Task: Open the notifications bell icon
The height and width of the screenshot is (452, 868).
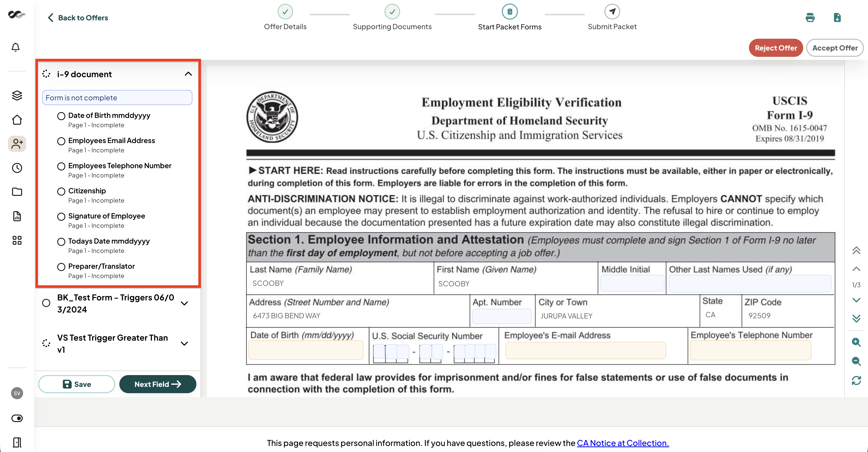Action: tap(16, 47)
